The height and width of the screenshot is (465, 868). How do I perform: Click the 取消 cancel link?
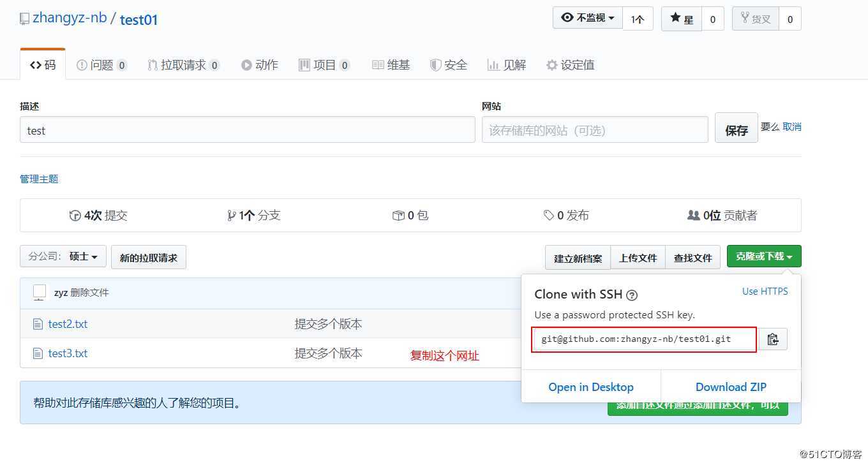click(792, 126)
